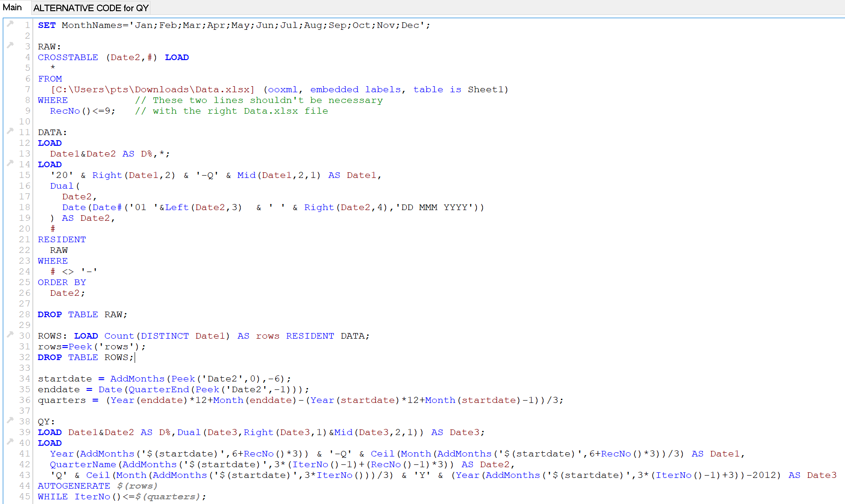
Task: Place cursor on the DATA: label
Action: (53, 132)
